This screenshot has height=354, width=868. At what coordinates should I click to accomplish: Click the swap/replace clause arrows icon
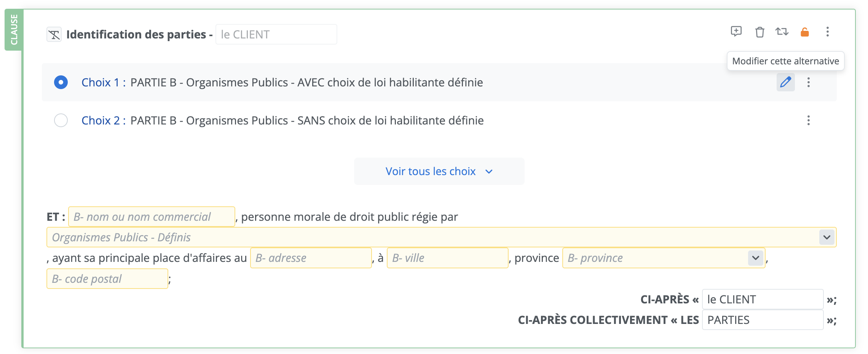coord(782,32)
